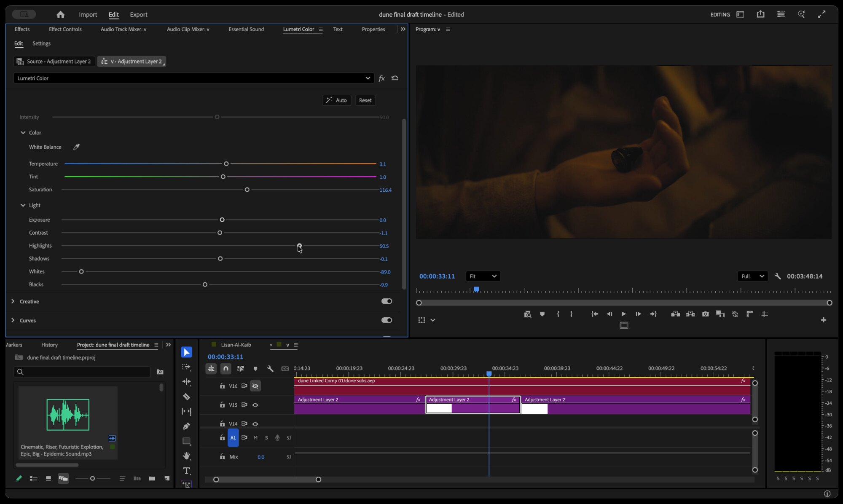The height and width of the screenshot is (504, 843).
Task: Mute audio track A1
Action: point(255,438)
